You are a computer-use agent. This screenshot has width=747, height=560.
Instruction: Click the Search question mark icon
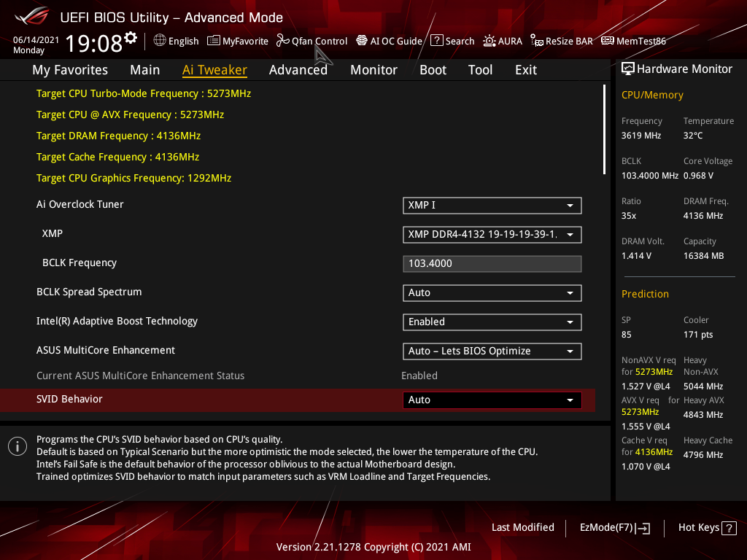click(436, 41)
